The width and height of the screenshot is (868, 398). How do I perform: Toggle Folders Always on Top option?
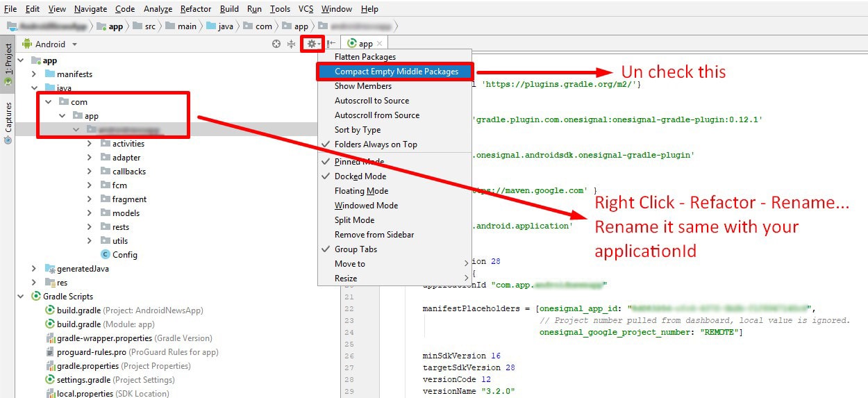tap(376, 144)
